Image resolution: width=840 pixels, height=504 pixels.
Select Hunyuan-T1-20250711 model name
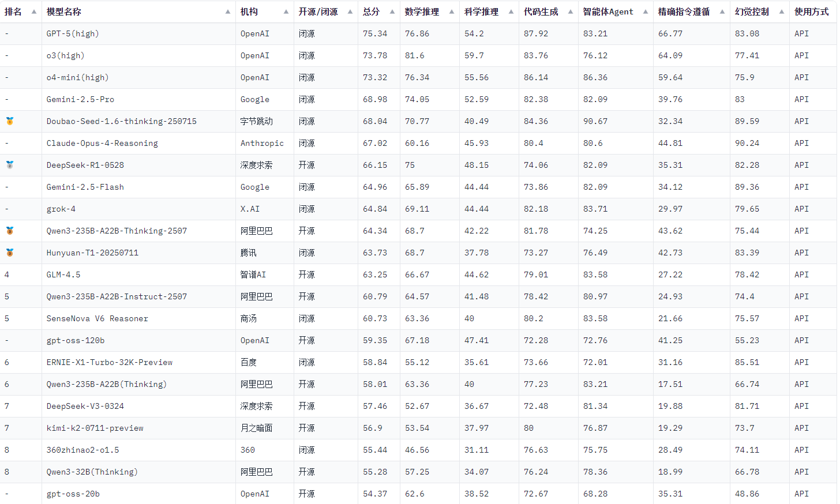[x=92, y=253]
